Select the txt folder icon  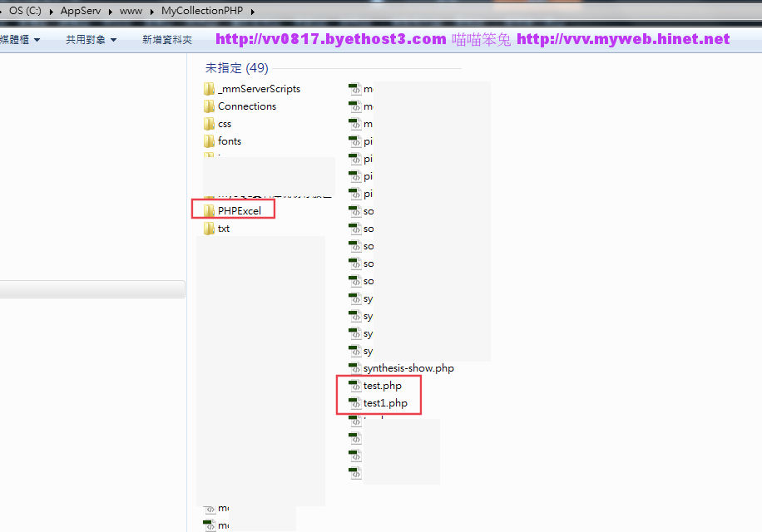tap(210, 229)
